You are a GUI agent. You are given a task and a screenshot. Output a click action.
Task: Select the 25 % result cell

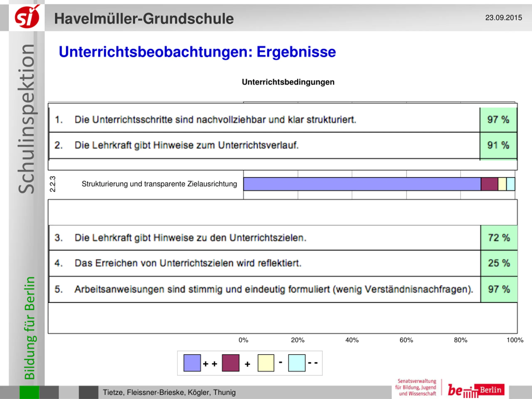point(499,263)
